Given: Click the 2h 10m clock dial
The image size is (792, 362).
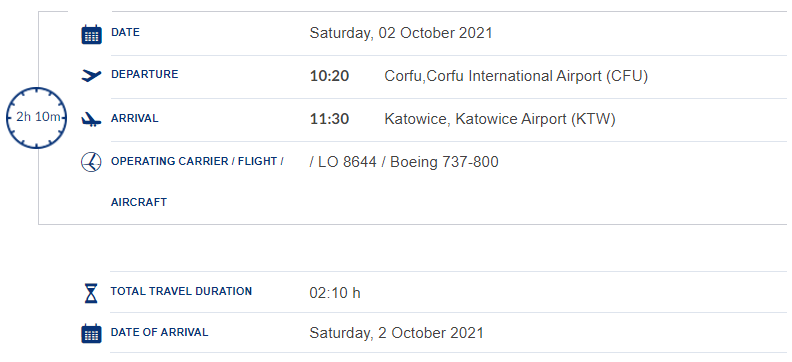Looking at the screenshot, I should tap(36, 118).
